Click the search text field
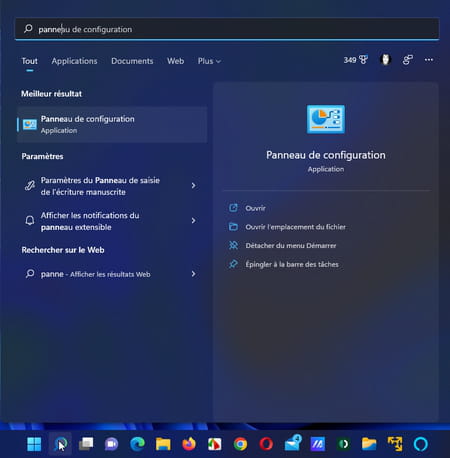 click(x=227, y=29)
